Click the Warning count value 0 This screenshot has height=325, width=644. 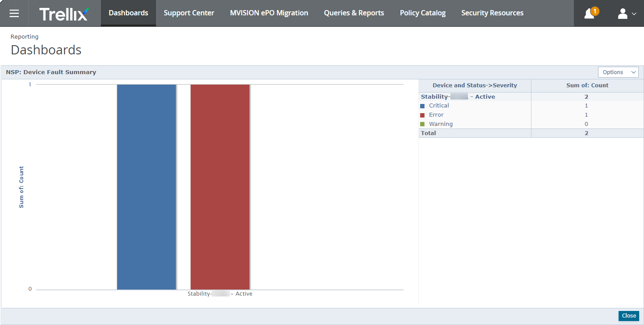586,124
